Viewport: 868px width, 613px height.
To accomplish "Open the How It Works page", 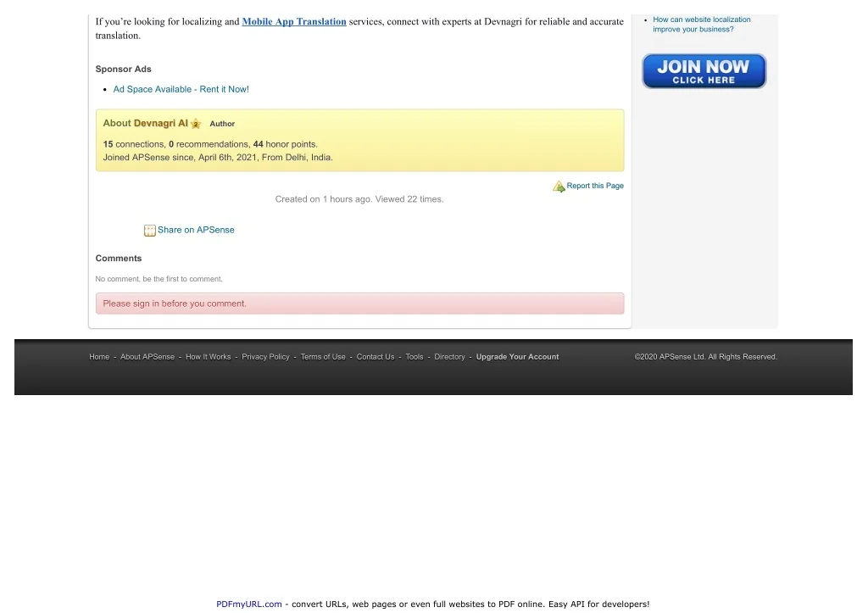I will click(209, 357).
